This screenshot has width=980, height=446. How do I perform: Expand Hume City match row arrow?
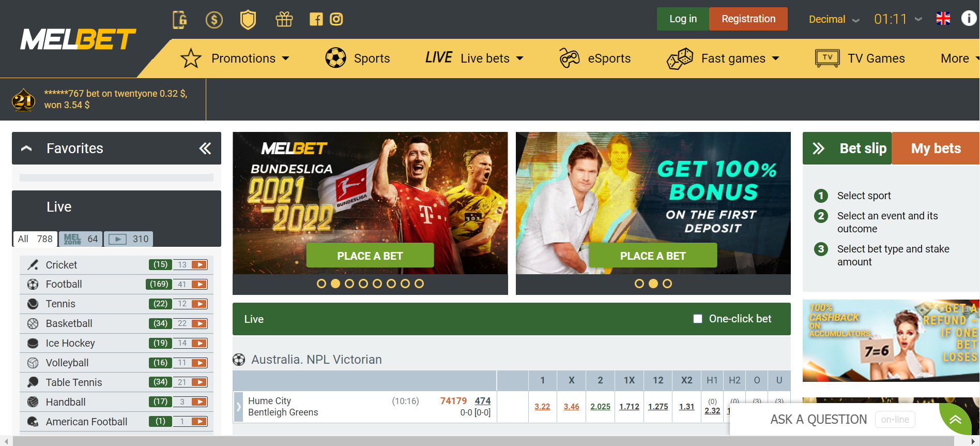(x=238, y=407)
